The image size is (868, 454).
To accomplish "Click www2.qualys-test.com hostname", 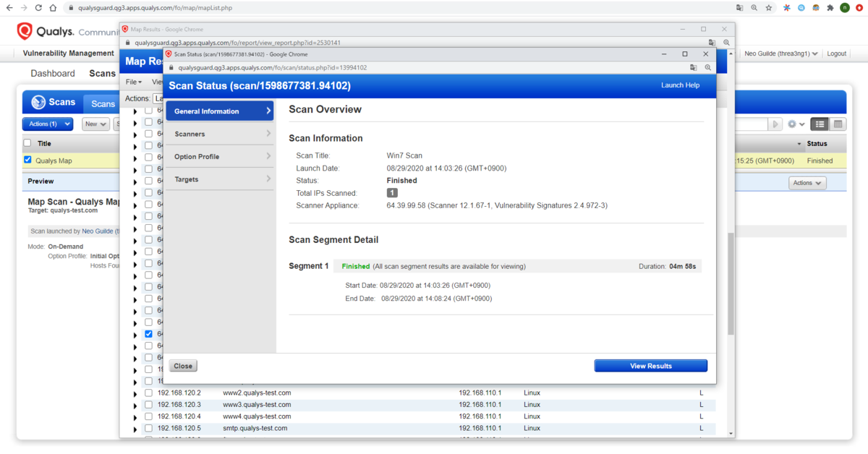I will 257,393.
